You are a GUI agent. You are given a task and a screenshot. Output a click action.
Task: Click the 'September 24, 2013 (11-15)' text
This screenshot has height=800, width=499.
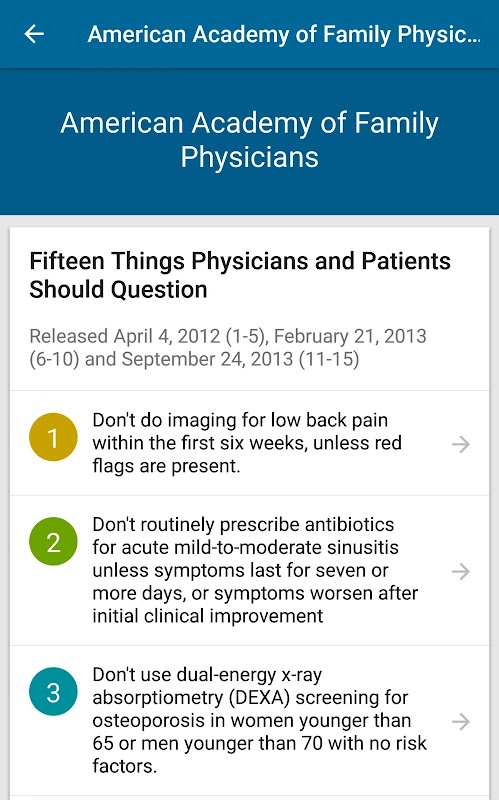tap(240, 359)
